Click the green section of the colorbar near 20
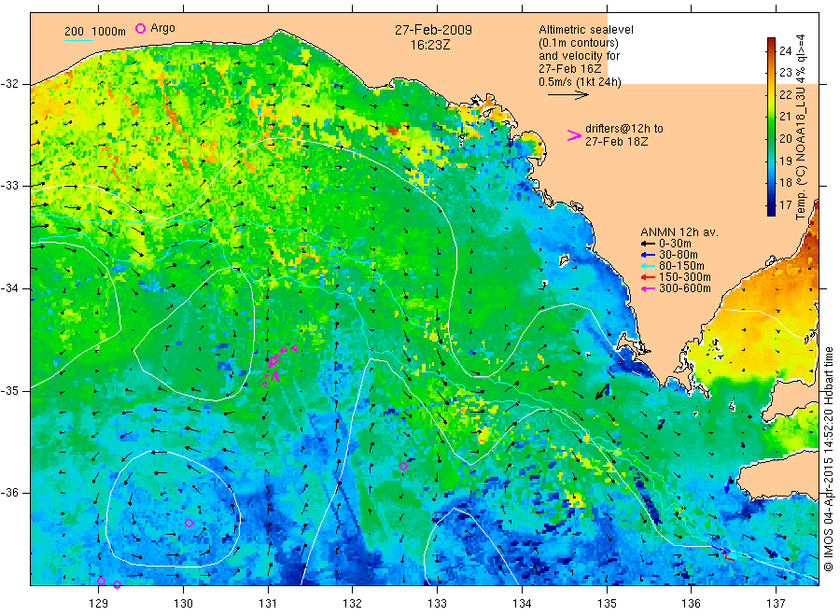Screen dimensions: 840x616 pyautogui.click(x=771, y=138)
